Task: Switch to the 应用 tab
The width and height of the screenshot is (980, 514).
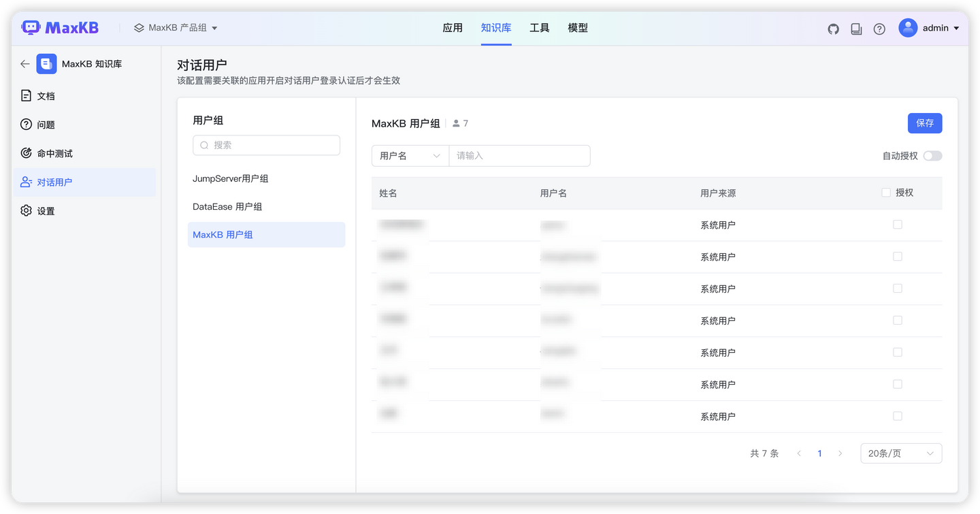Action: tap(453, 28)
